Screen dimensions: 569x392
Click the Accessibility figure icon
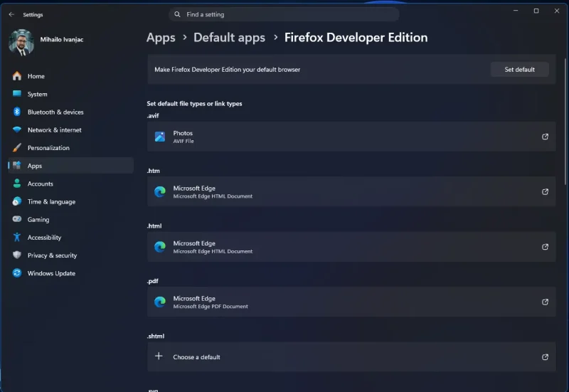(16, 237)
